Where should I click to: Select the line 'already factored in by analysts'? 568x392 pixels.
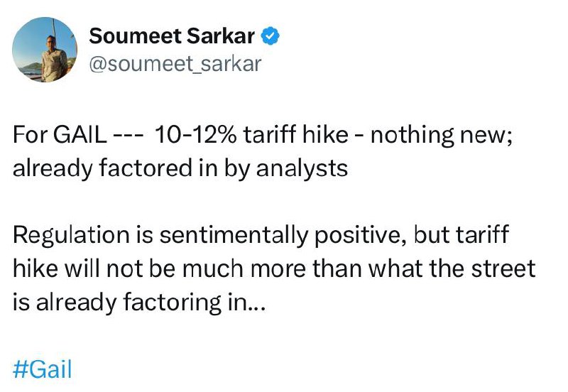point(180,169)
